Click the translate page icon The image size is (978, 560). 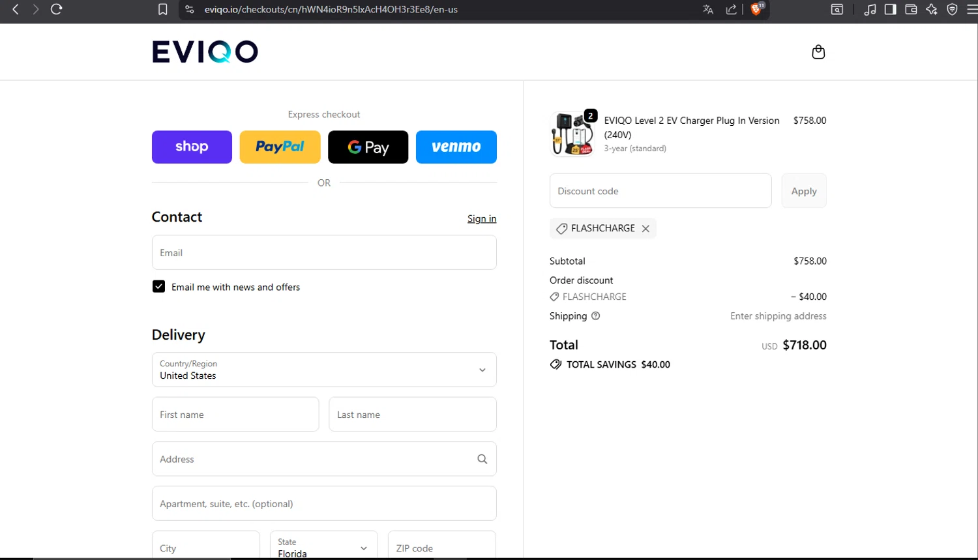tap(708, 9)
